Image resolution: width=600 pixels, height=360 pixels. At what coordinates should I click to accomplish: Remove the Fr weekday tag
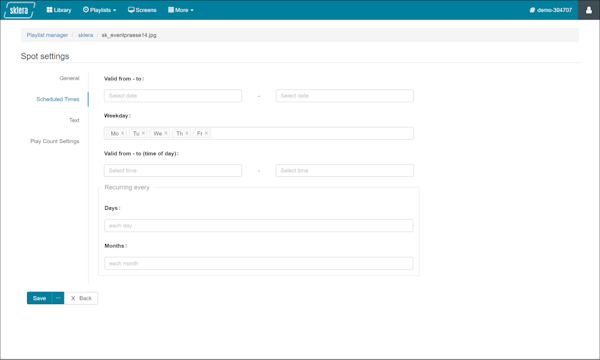(206, 133)
